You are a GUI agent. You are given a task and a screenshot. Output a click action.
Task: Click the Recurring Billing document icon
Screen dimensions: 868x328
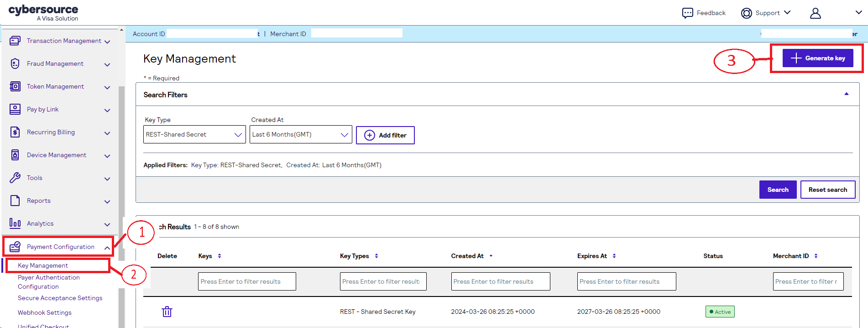pos(15,132)
